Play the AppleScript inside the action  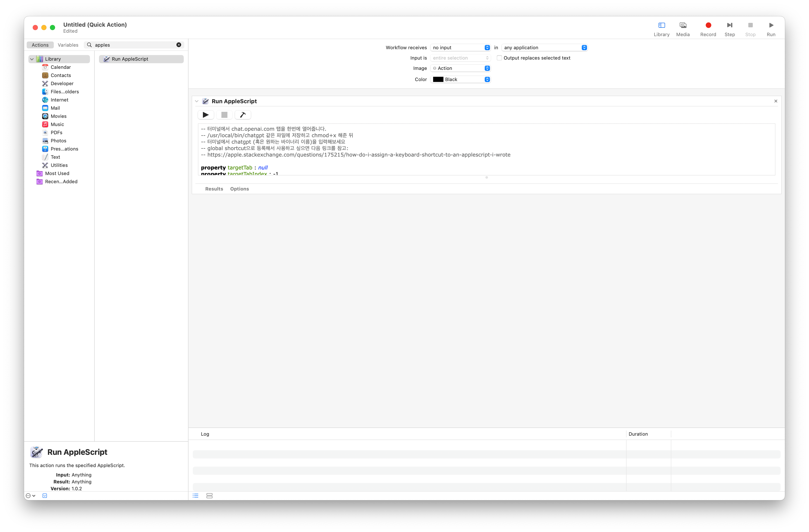(x=205, y=115)
